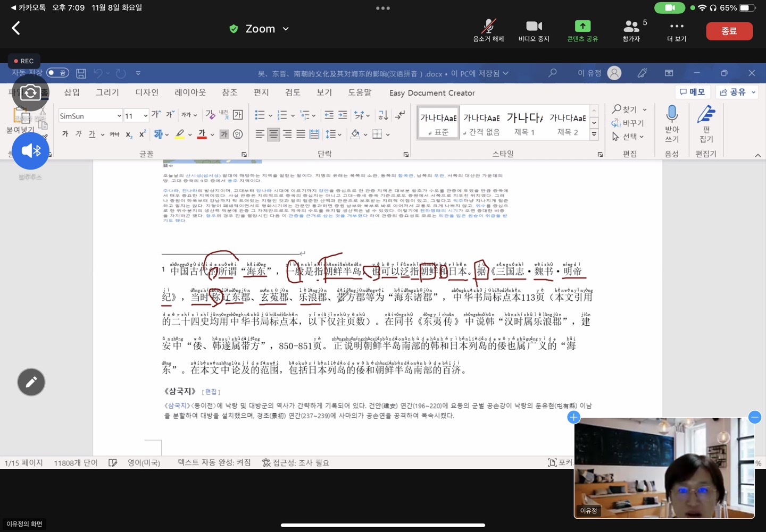Click the dictation microphone icon
Screen dimensions: 766x532
672,114
